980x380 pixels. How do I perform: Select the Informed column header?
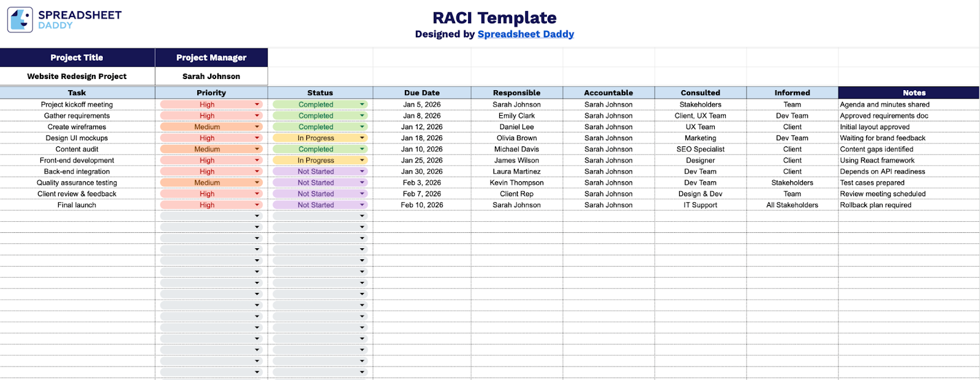pyautogui.click(x=793, y=93)
